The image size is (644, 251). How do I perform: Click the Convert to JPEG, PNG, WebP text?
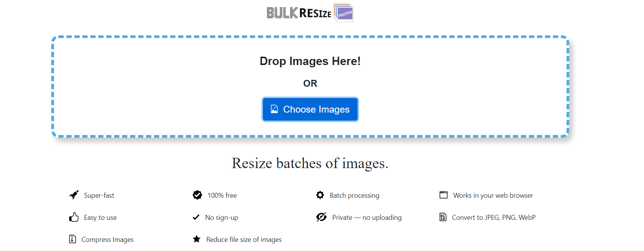coord(494,217)
